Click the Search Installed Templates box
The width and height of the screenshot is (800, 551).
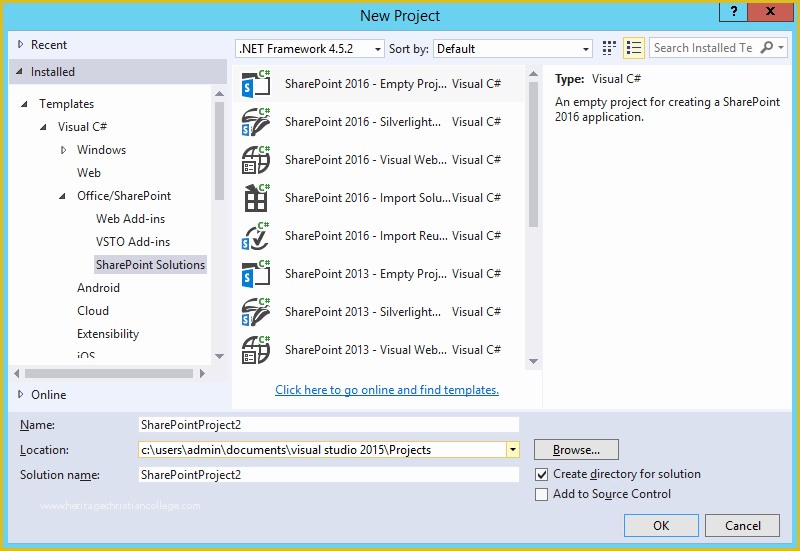704,47
